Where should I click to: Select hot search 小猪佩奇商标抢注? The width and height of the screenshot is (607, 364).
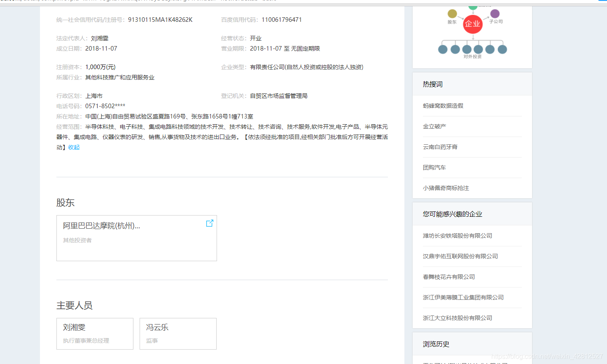(x=446, y=188)
